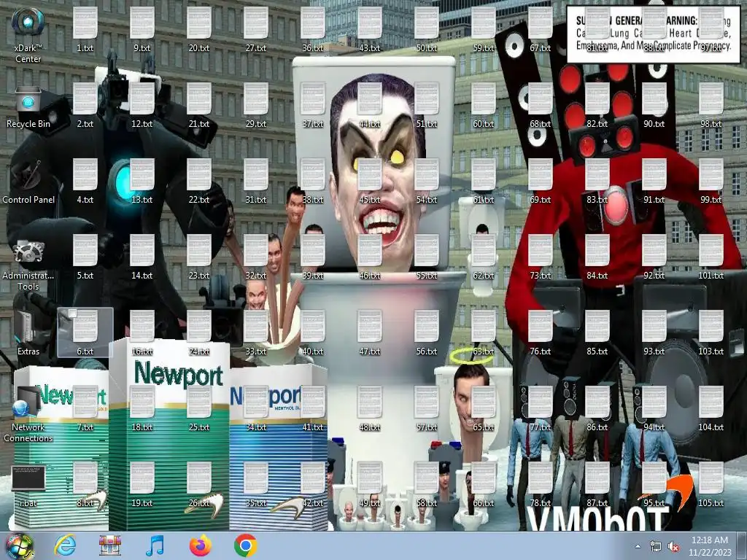Select the 60.txt file icon
The image size is (747, 560).
pyautogui.click(x=484, y=99)
